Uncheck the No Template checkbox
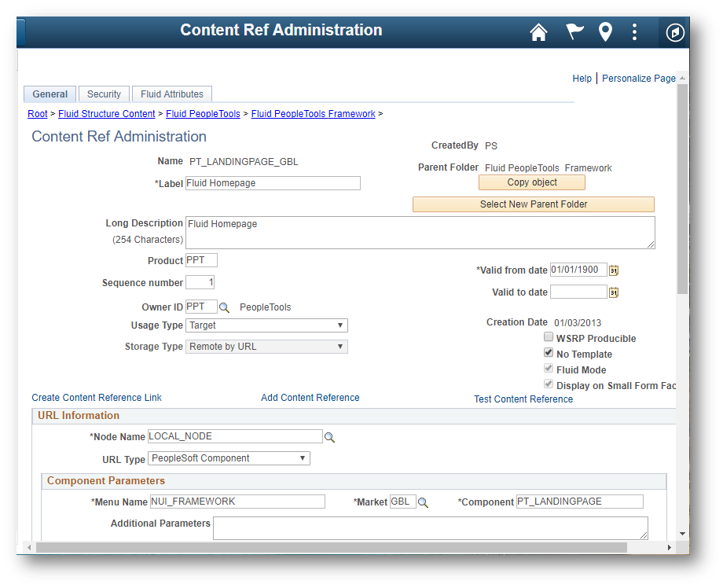 coord(549,354)
